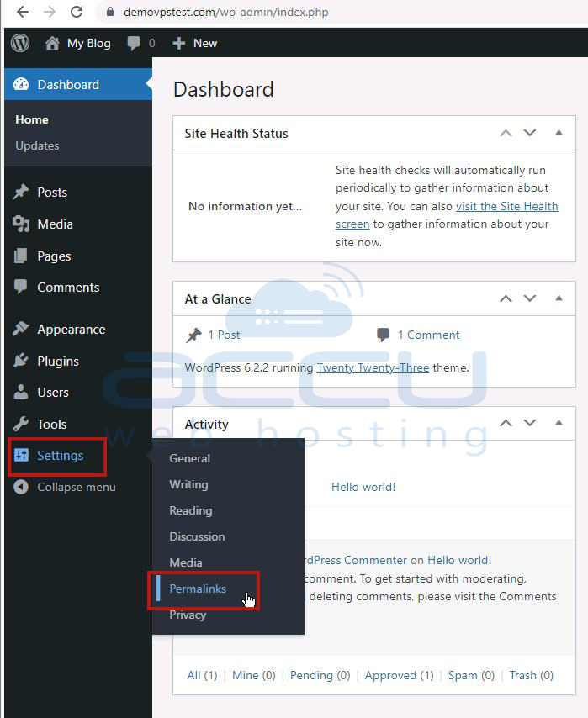
Task: Open Posts from the sidebar pin icon
Action: [x=21, y=192]
